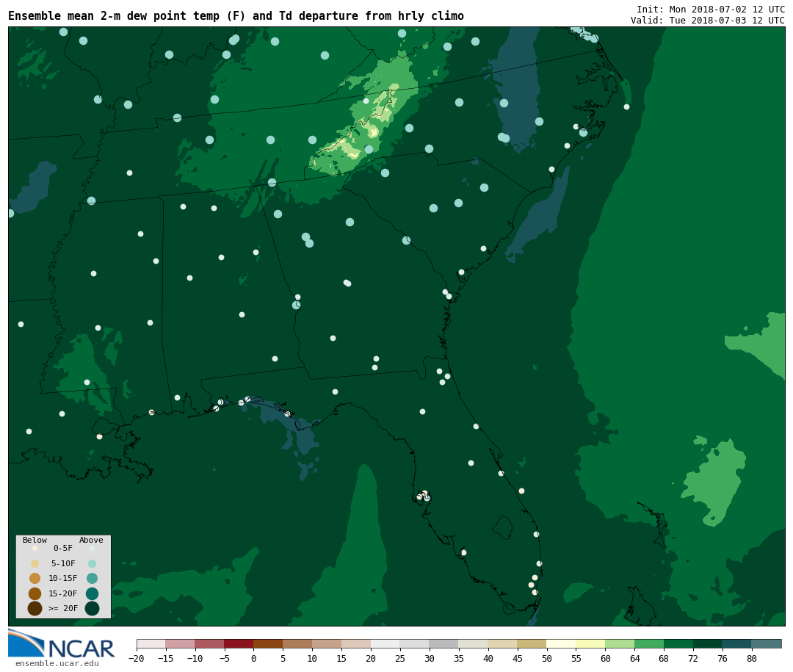
Task: Click the 'Init: Mon 2018-07-02 12 UTC' text
Action: [x=711, y=9]
